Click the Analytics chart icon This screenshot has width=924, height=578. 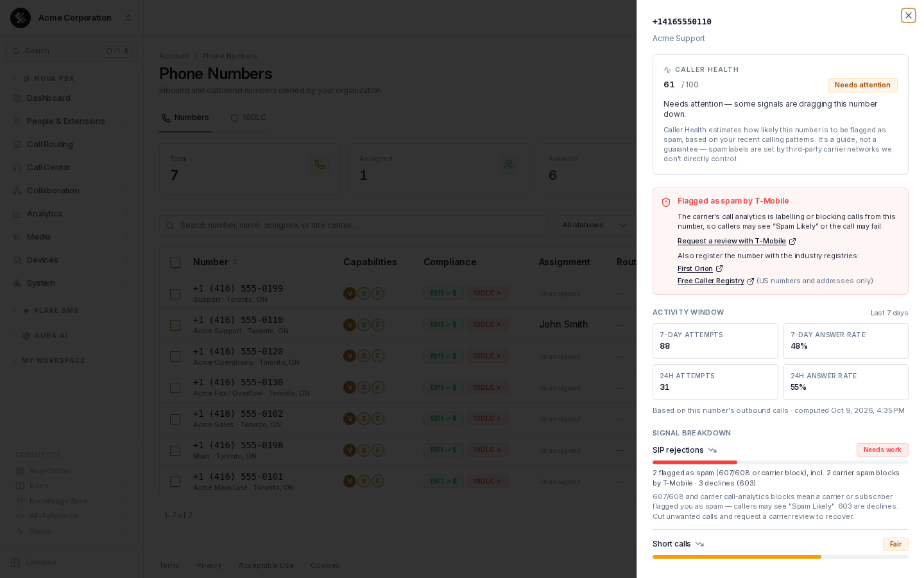(x=17, y=214)
